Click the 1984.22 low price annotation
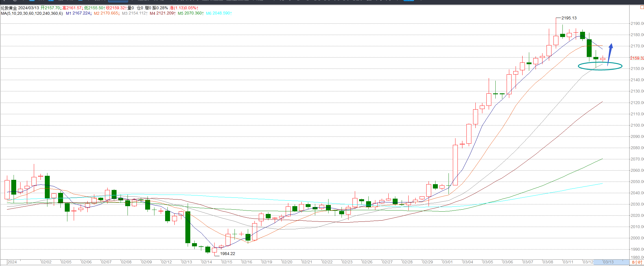644x266 pixels. (x=228, y=254)
